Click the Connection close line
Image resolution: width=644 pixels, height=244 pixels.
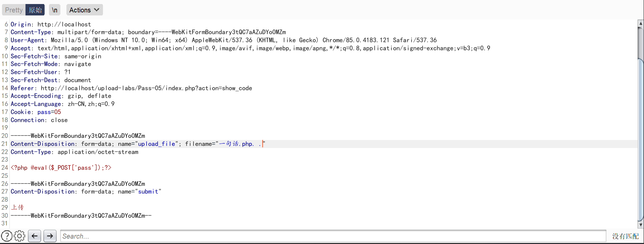point(39,120)
